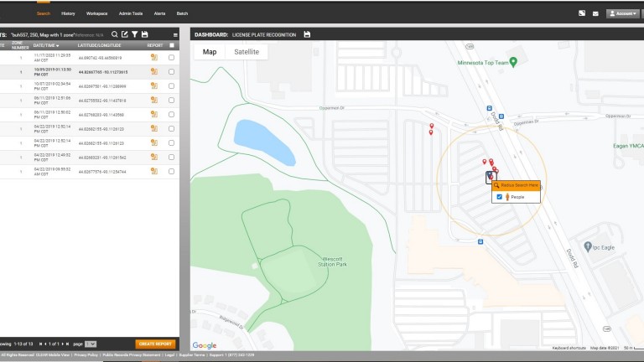Check the select-all checkbox in table header
This screenshot has height=362, width=644.
[172, 45]
